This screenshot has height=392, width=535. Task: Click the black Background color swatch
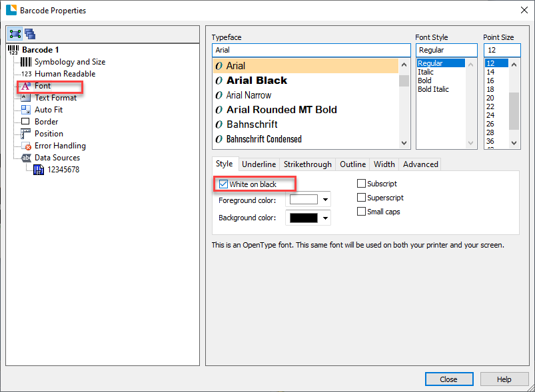pyautogui.click(x=304, y=218)
